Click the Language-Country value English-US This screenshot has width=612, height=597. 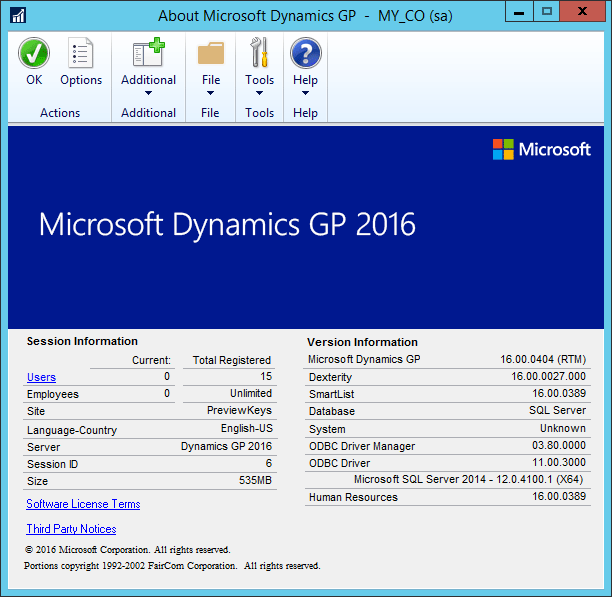pyautogui.click(x=247, y=428)
